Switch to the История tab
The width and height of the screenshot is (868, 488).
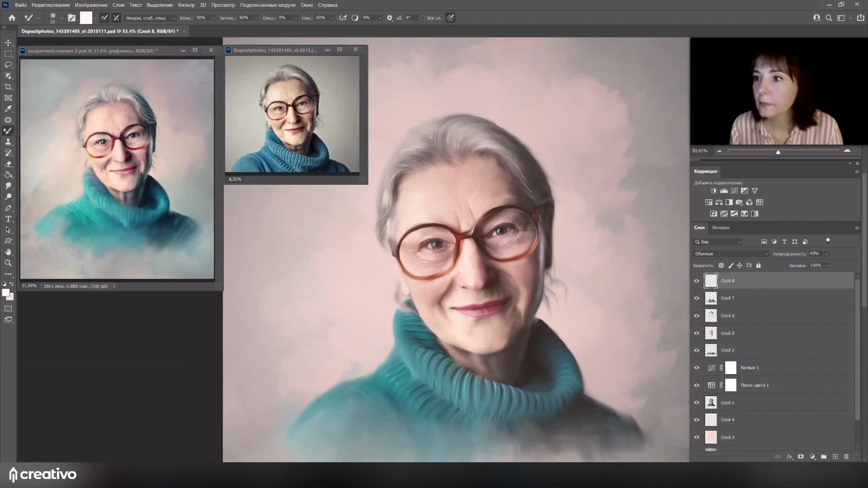[721, 228]
